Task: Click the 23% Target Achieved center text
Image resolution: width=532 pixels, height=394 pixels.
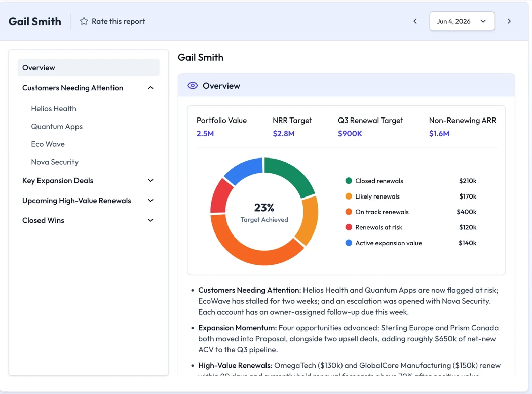Action: (x=264, y=213)
